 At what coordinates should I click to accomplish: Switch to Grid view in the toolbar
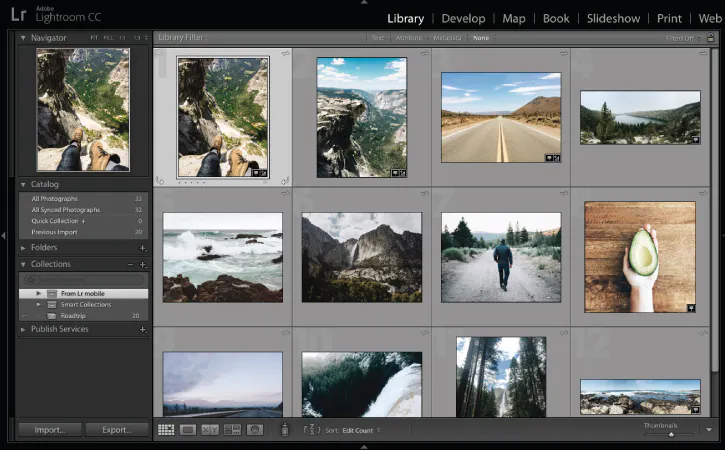pos(166,430)
